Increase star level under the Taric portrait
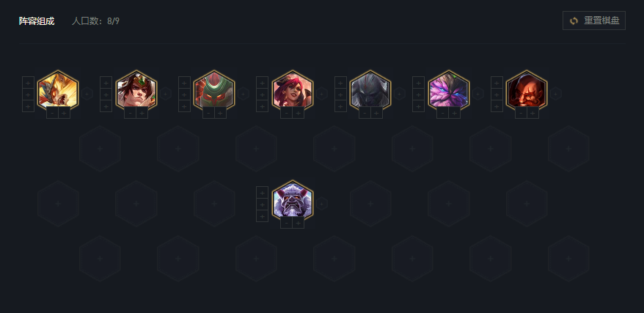The width and height of the screenshot is (644, 313). [142, 113]
